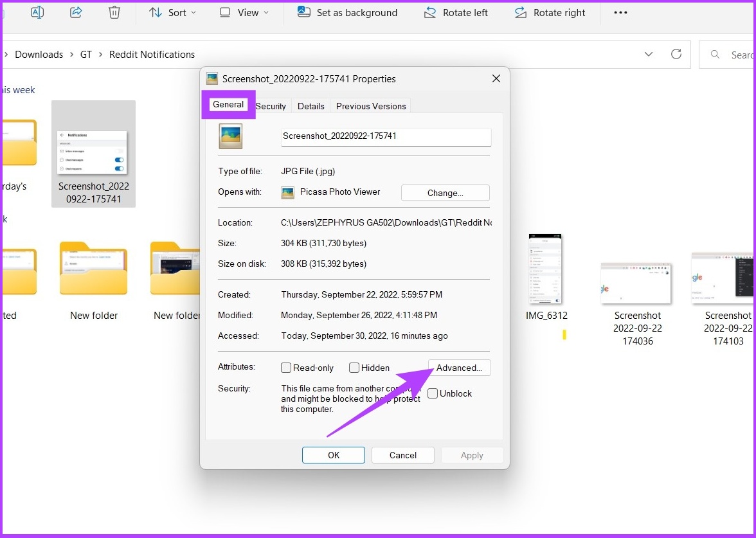756x538 pixels.
Task: Expand the chevron before Reddit Notifications
Action: click(x=101, y=55)
